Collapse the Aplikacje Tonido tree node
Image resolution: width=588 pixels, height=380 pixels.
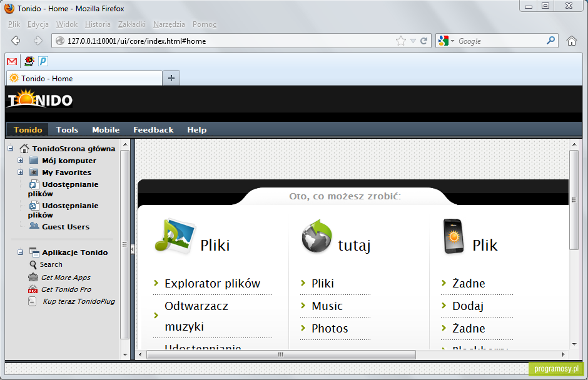[x=20, y=252]
